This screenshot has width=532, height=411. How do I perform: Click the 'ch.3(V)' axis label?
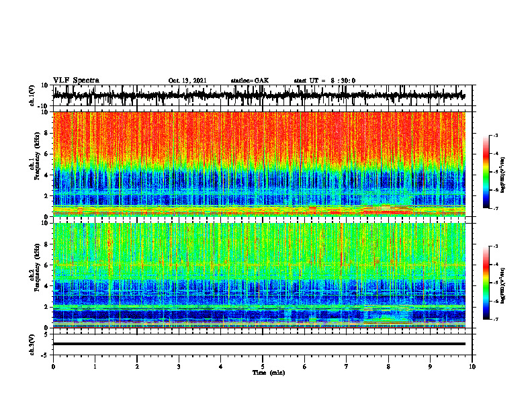32,345
